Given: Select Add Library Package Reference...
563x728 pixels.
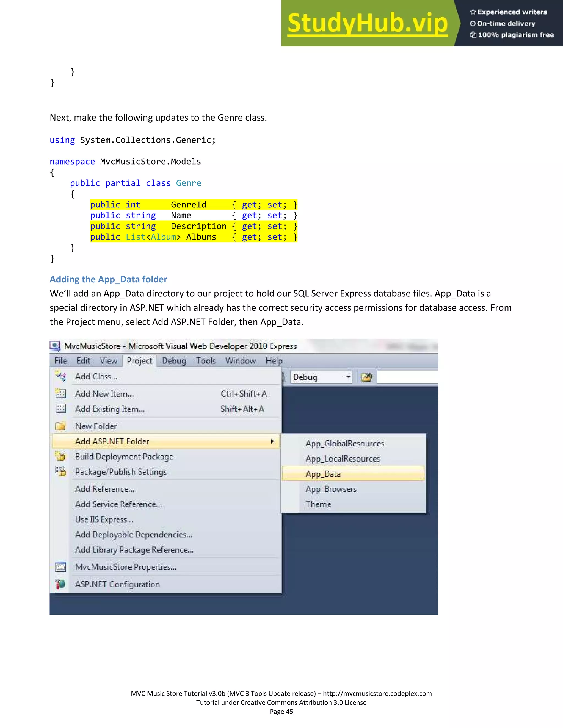Looking at the screenshot, I should pyautogui.click(x=166, y=549).
